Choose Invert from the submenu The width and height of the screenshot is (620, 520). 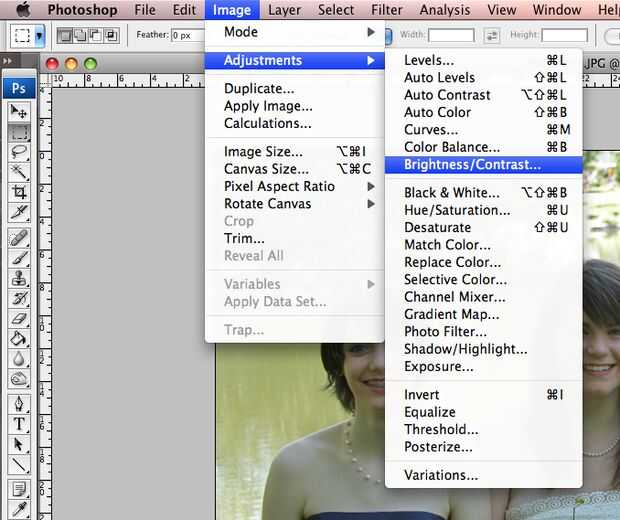pyautogui.click(x=484, y=395)
